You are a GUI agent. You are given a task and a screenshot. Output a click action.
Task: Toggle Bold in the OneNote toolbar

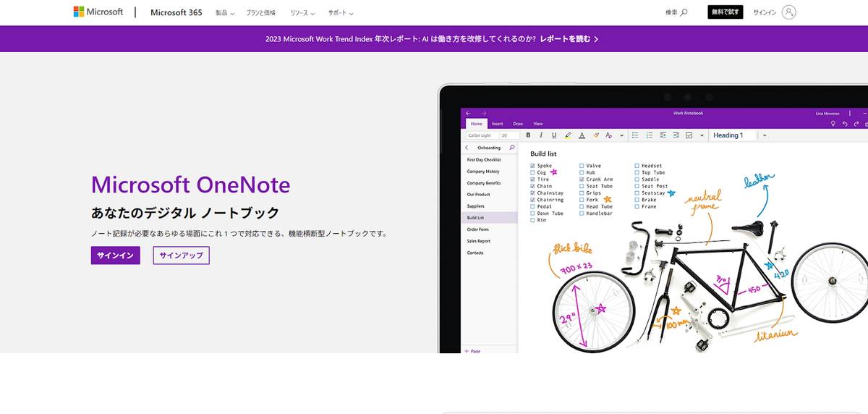(x=528, y=135)
